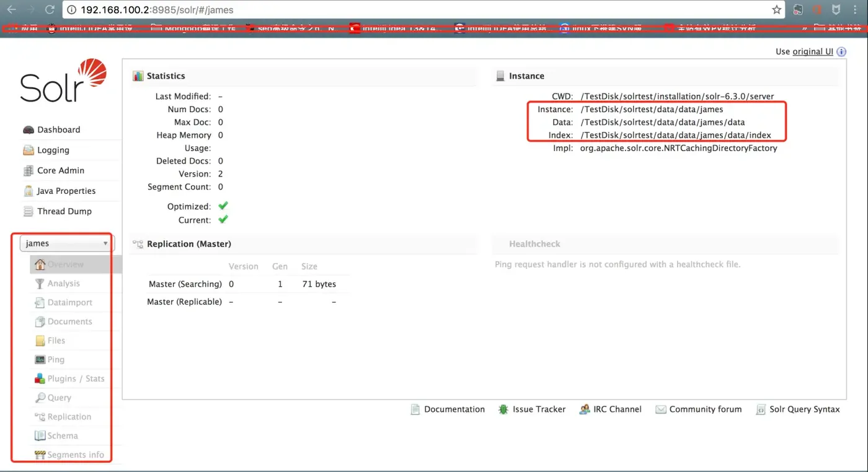The width and height of the screenshot is (868, 472).
Task: Click the Solr logo
Action: [63, 81]
